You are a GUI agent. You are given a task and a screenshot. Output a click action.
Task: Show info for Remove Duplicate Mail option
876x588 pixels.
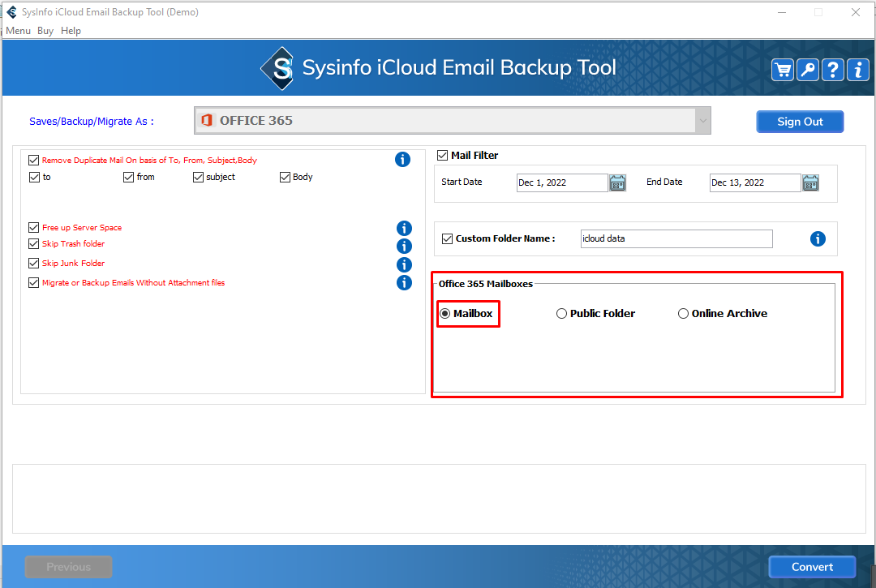click(x=402, y=160)
